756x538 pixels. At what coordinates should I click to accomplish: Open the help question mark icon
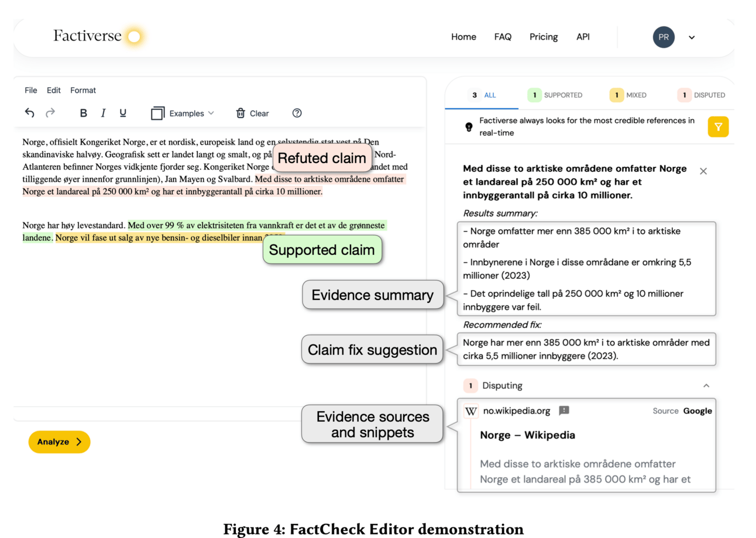tap(297, 113)
